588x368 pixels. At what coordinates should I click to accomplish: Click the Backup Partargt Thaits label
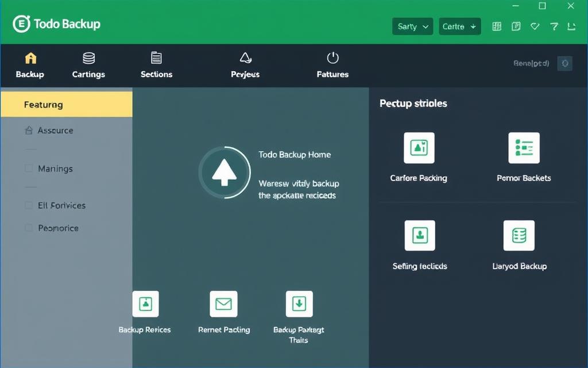(x=299, y=335)
